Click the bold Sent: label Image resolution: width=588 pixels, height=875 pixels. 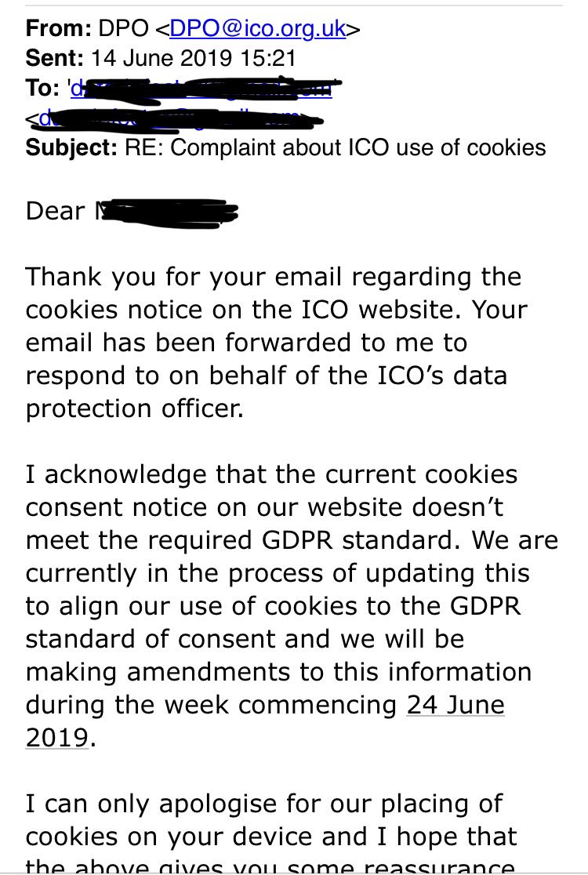click(55, 58)
